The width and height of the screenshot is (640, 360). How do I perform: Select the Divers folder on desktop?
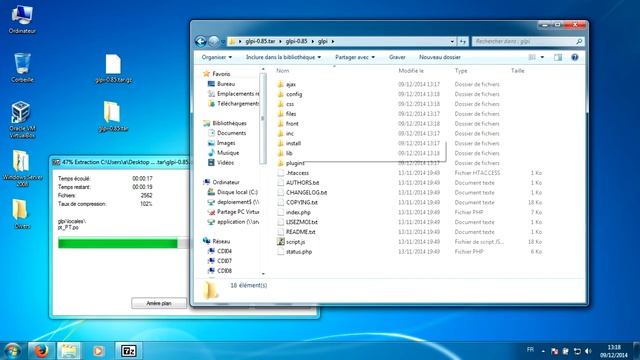coord(22,214)
